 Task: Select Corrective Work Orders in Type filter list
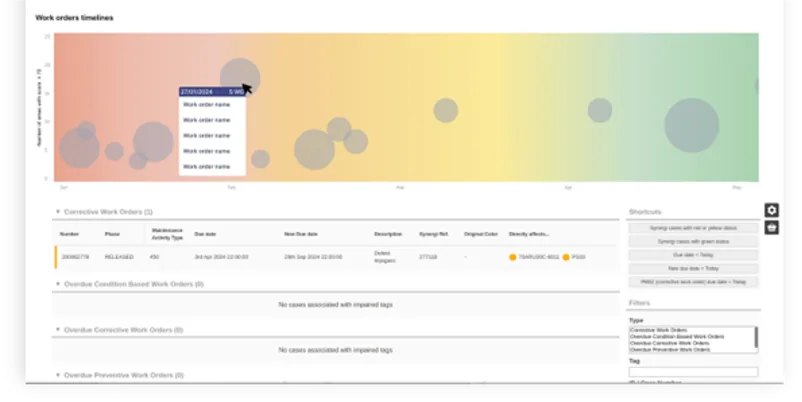click(658, 330)
